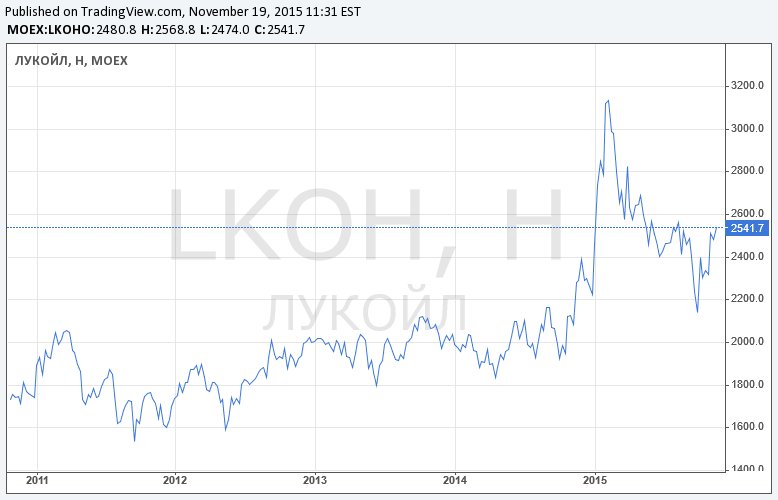Screen dimensions: 778x500
Task: Click the current price label 2541.7
Action: click(x=747, y=228)
